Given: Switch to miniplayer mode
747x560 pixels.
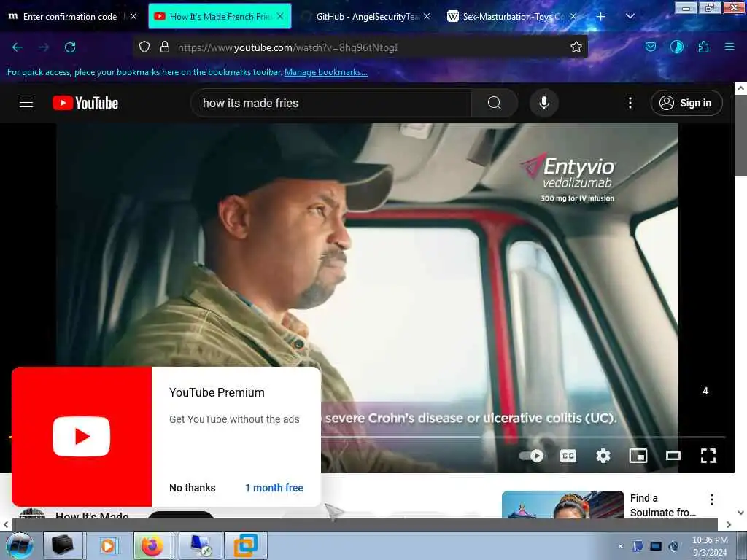Looking at the screenshot, I should click(x=638, y=456).
